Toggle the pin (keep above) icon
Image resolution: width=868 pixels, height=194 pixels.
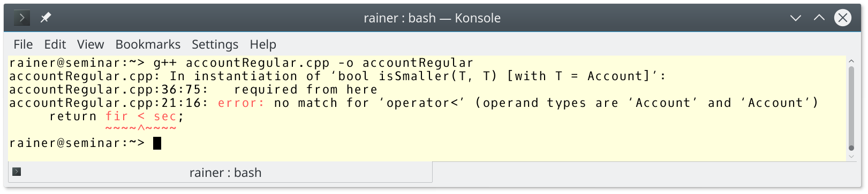[x=46, y=18]
